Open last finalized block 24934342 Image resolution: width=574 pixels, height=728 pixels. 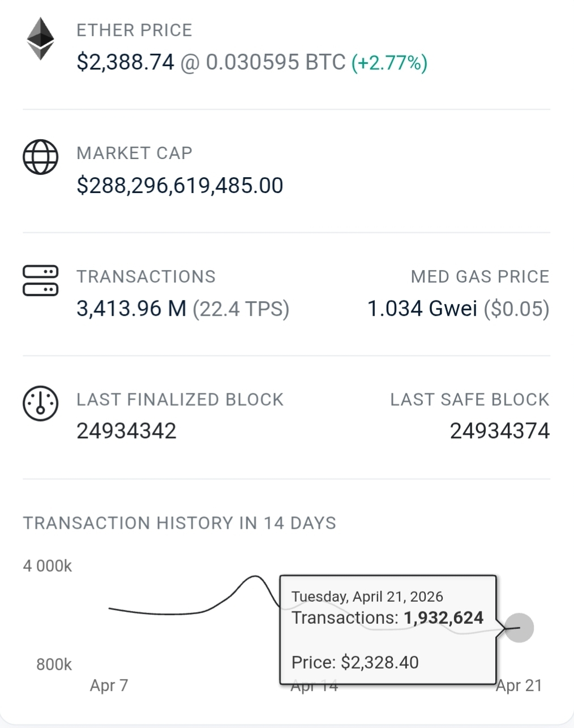(x=127, y=431)
